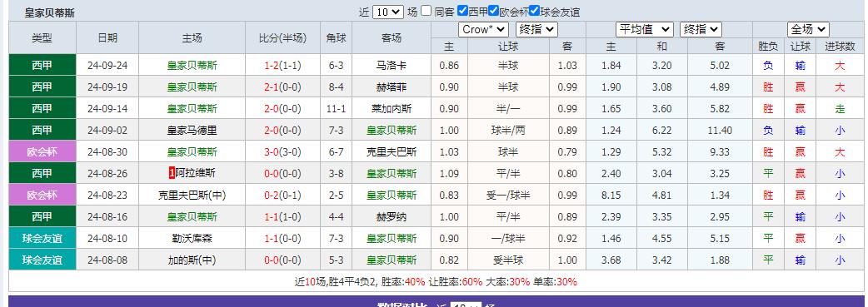
Task: Open the 1-1(1-0) score against 赫罗纳
Action: click(x=283, y=216)
